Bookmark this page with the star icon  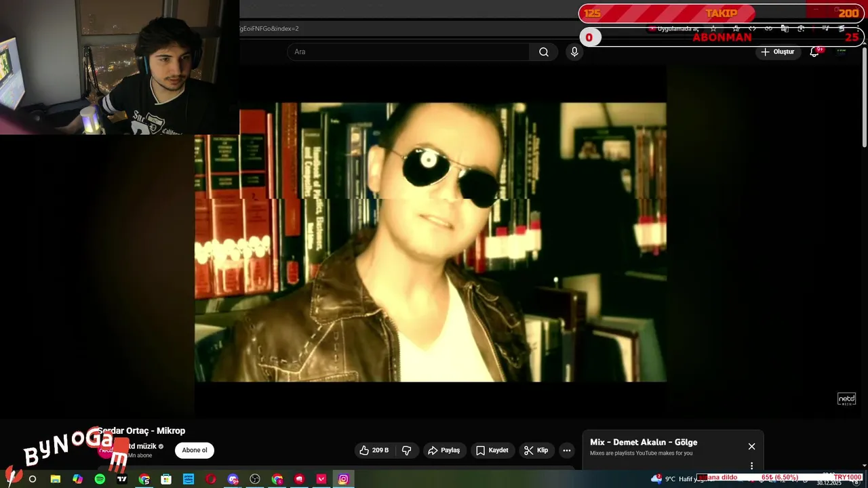tap(713, 28)
